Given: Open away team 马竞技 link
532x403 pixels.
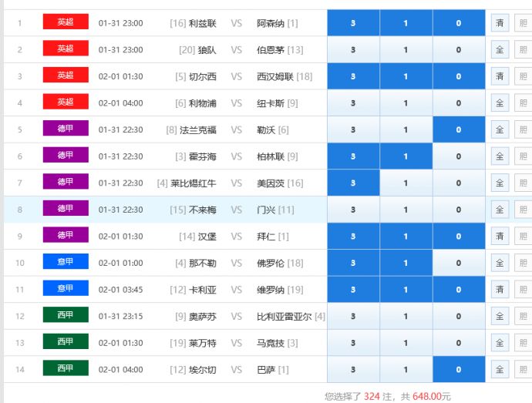Looking at the screenshot, I should pos(271,343).
